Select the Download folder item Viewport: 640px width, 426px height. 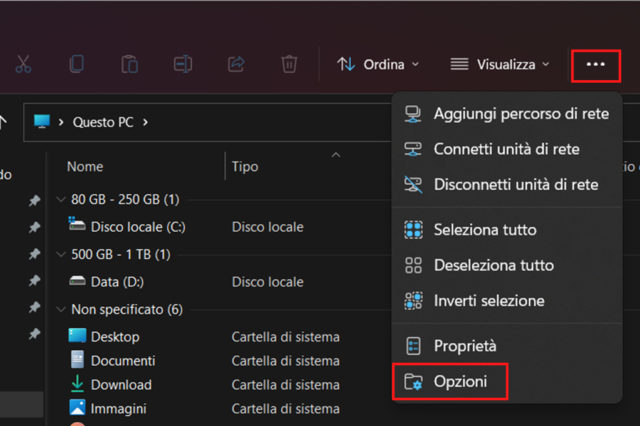121,384
